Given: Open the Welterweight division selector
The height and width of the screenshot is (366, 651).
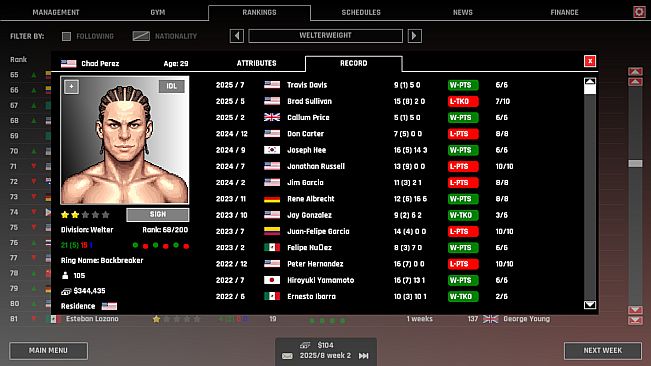Looking at the screenshot, I should tap(326, 36).
